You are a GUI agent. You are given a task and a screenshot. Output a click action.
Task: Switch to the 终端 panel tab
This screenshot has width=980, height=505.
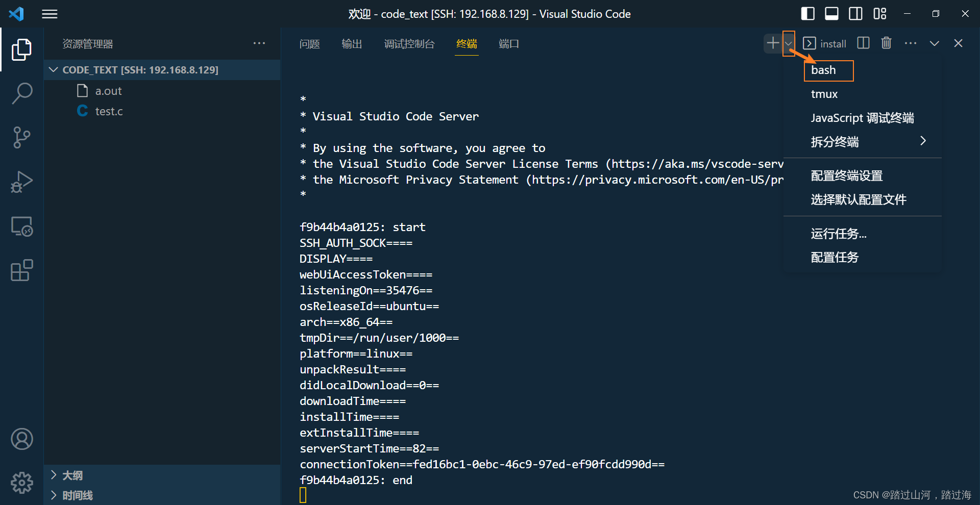coord(467,44)
